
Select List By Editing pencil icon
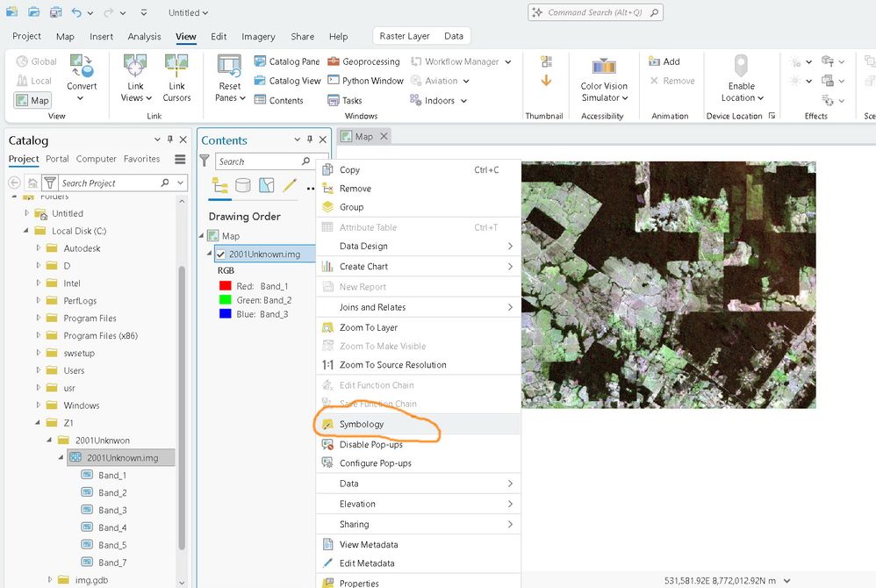click(x=290, y=185)
